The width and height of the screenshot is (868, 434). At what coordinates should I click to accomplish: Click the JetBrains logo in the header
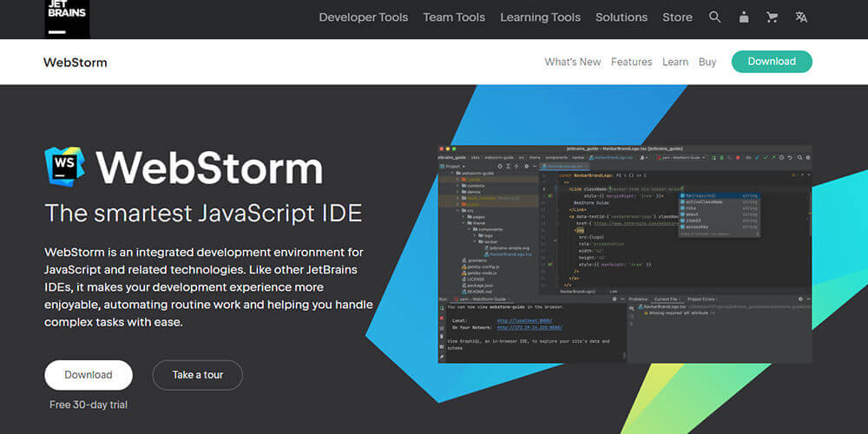(67, 18)
